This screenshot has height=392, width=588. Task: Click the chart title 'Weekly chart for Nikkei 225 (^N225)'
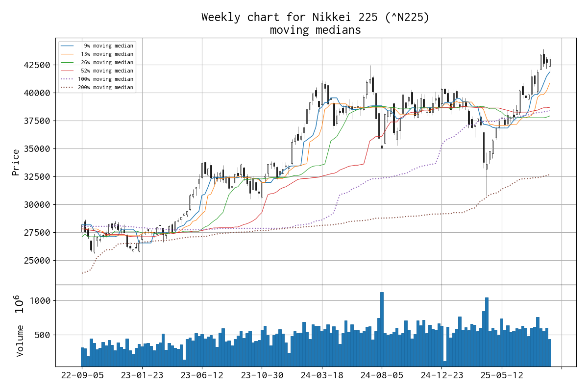pos(316,17)
